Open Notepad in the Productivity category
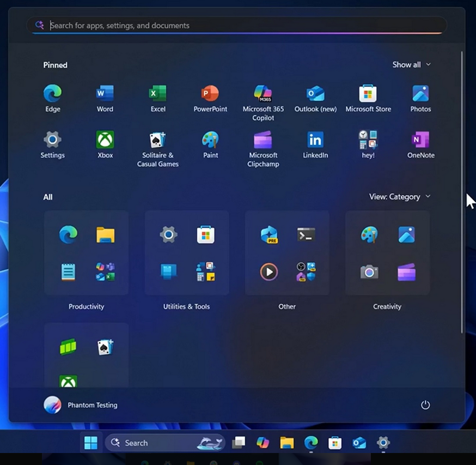 [68, 271]
